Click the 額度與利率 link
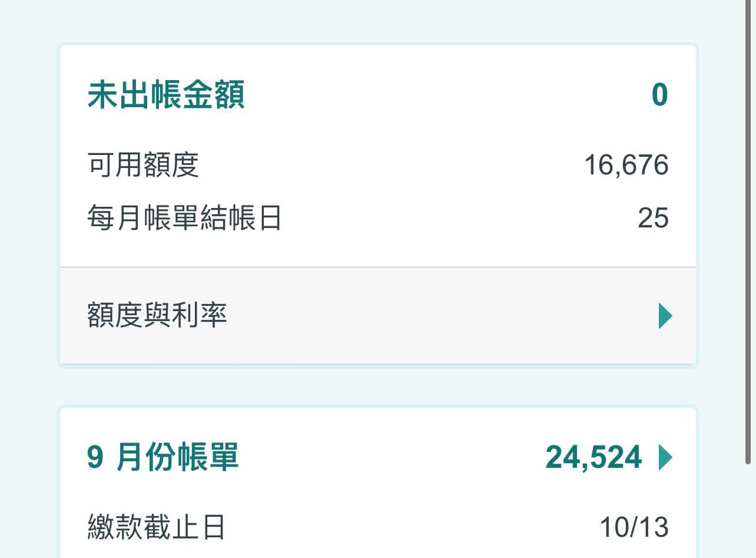 pos(156,315)
